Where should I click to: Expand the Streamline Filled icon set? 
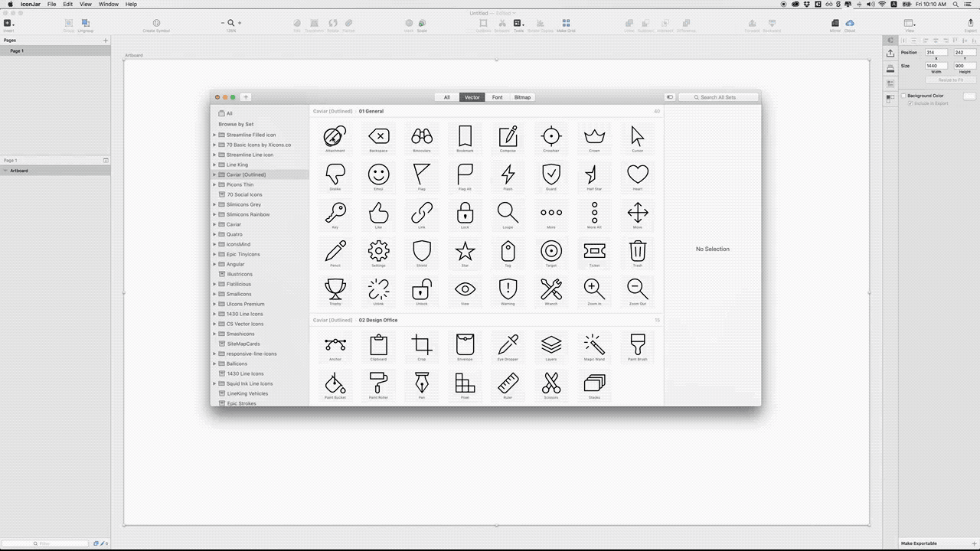[x=214, y=135]
